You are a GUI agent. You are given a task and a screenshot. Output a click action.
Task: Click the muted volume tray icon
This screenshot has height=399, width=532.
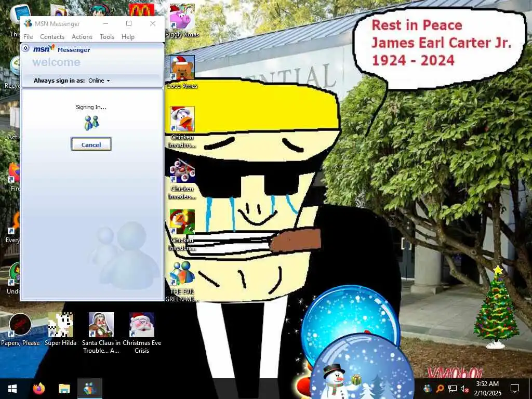(x=464, y=389)
